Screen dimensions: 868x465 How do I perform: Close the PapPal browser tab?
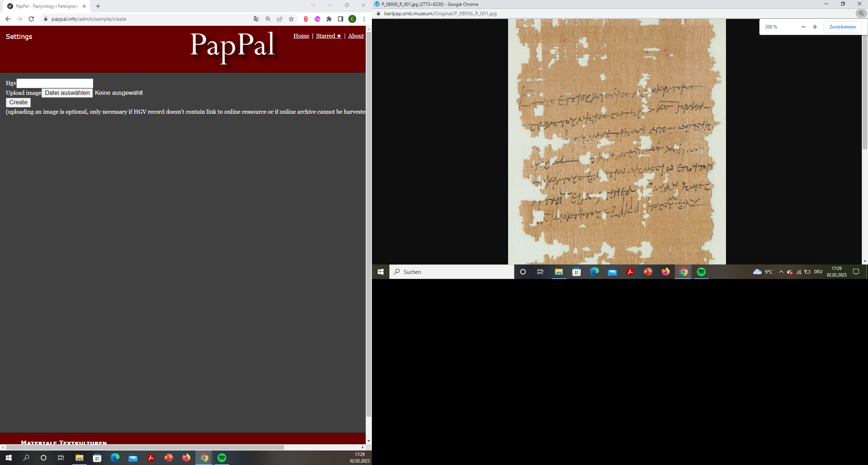84,6
